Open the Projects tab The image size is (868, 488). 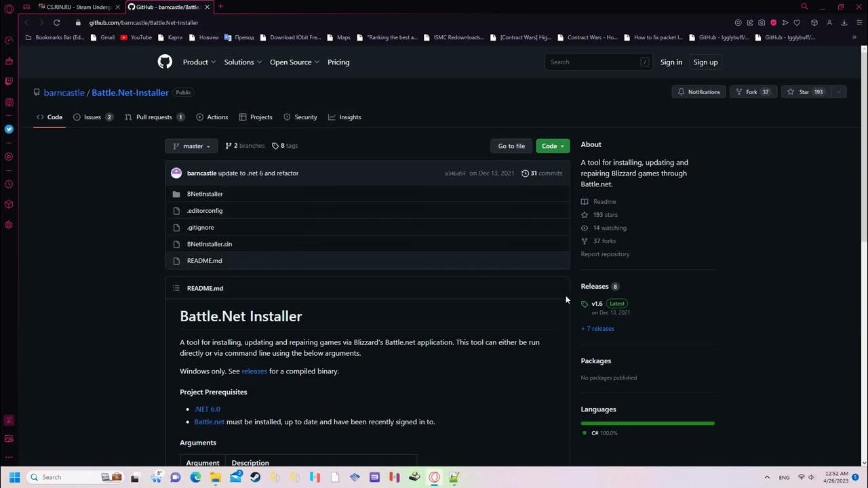[256, 117]
